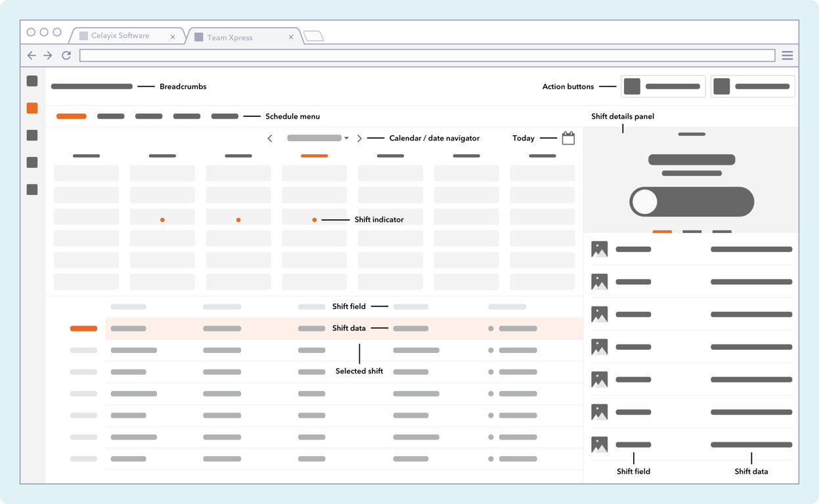Click the third sidebar icon from top
Screen dimensions: 819x504
[x=32, y=135]
